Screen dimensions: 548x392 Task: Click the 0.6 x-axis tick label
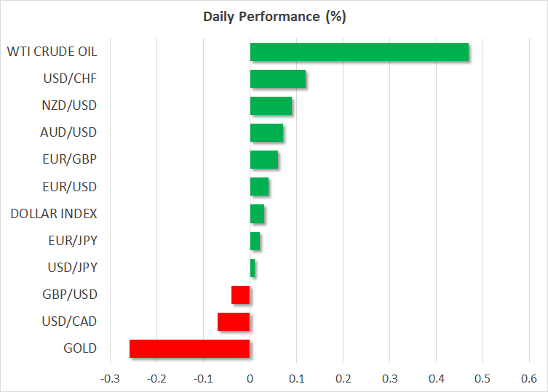pyautogui.click(x=529, y=378)
